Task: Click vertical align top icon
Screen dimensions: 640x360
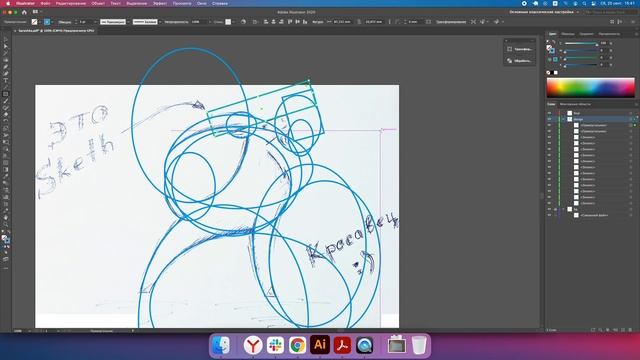Action: coord(290,22)
